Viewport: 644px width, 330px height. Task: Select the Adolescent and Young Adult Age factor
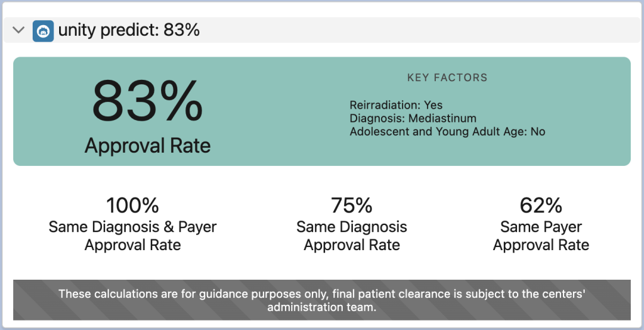[447, 131]
